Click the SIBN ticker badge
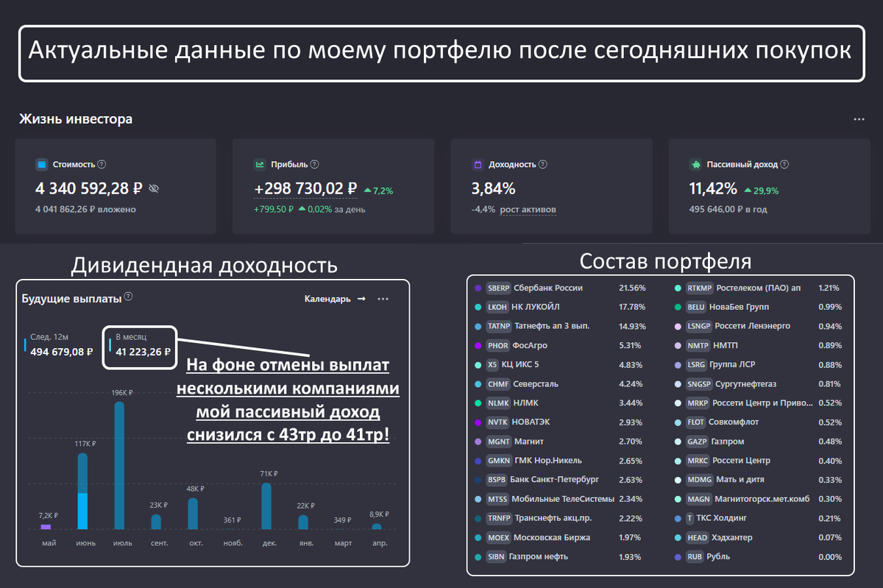883x588 pixels. coord(496,556)
